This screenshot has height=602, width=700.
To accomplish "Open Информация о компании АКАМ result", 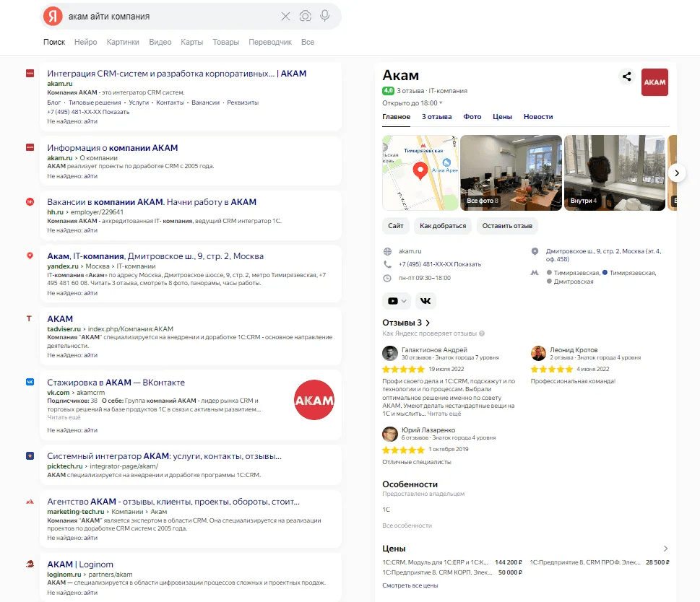I will [113, 147].
